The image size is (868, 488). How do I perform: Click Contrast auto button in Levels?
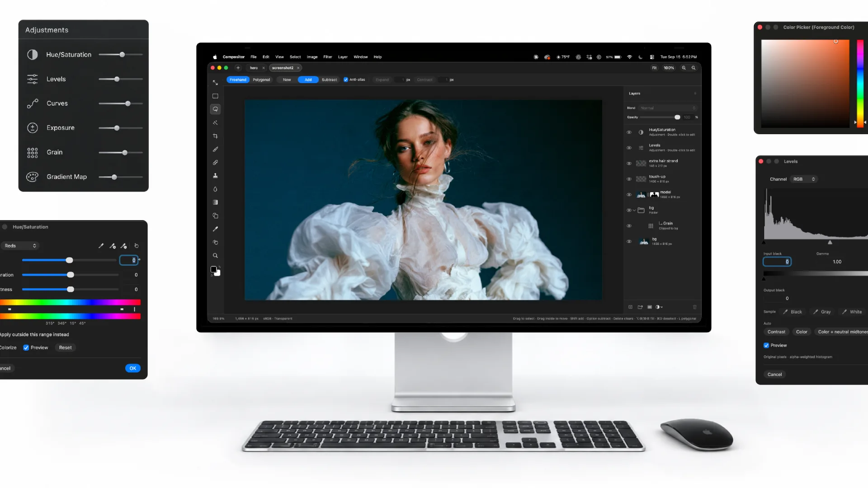(x=776, y=332)
